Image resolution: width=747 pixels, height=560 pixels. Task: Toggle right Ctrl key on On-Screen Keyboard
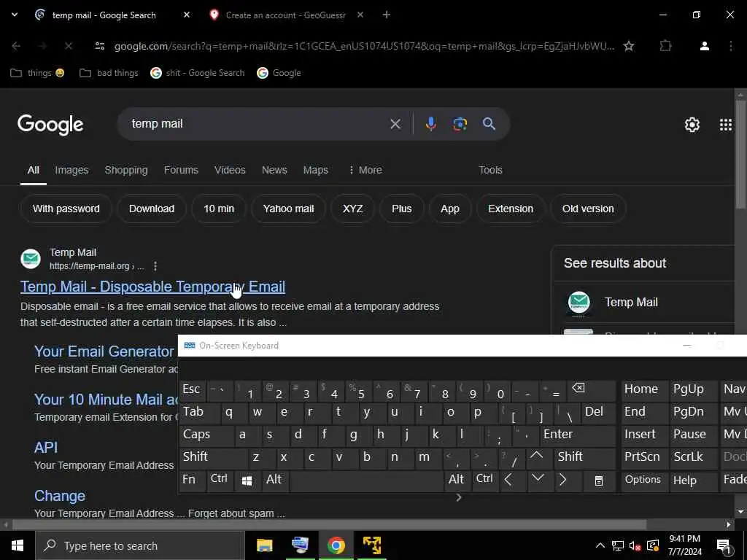(484, 479)
